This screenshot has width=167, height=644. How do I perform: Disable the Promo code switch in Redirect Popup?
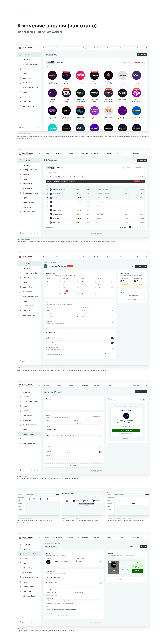click(100, 452)
